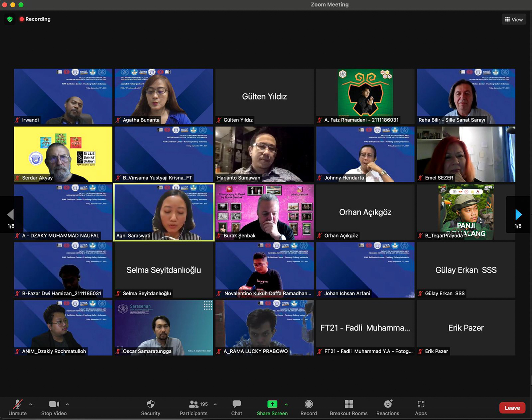Screen dimensions: 532x420
Task: Expand audio options chevron next to Unmute
Action: coord(31,404)
